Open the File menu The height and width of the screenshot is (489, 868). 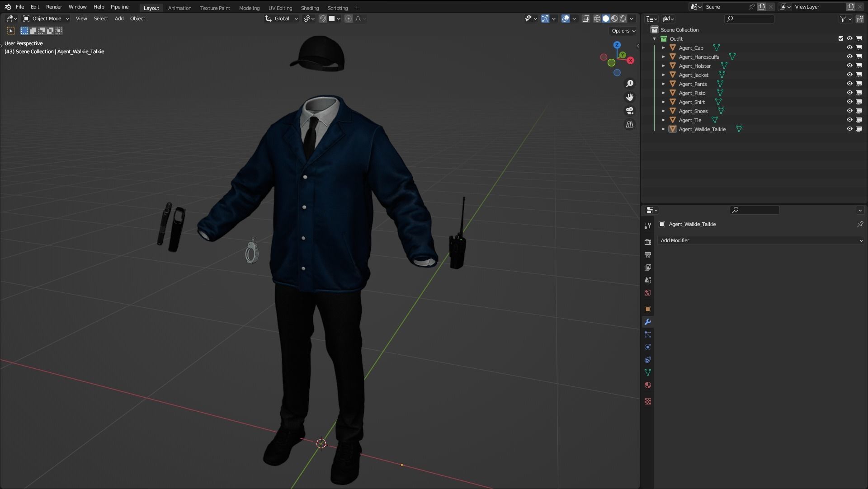tap(20, 7)
